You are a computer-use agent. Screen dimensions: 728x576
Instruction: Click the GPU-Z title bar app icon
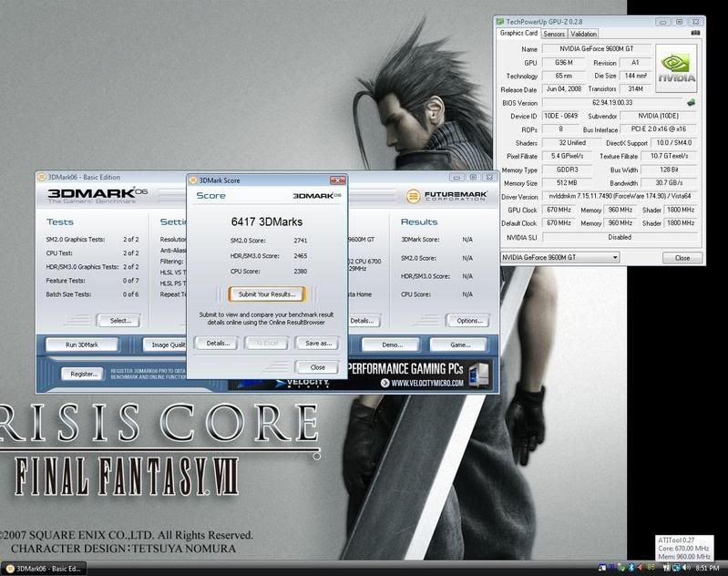click(501, 20)
